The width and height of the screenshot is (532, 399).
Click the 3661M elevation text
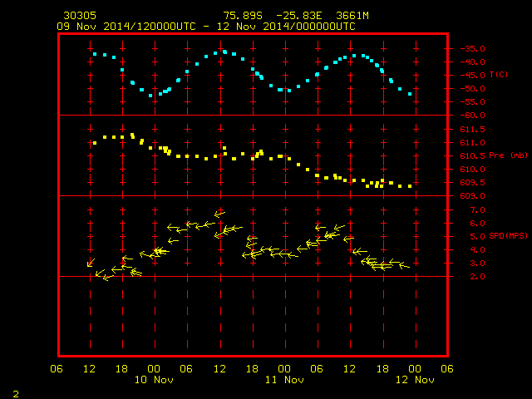(352, 16)
